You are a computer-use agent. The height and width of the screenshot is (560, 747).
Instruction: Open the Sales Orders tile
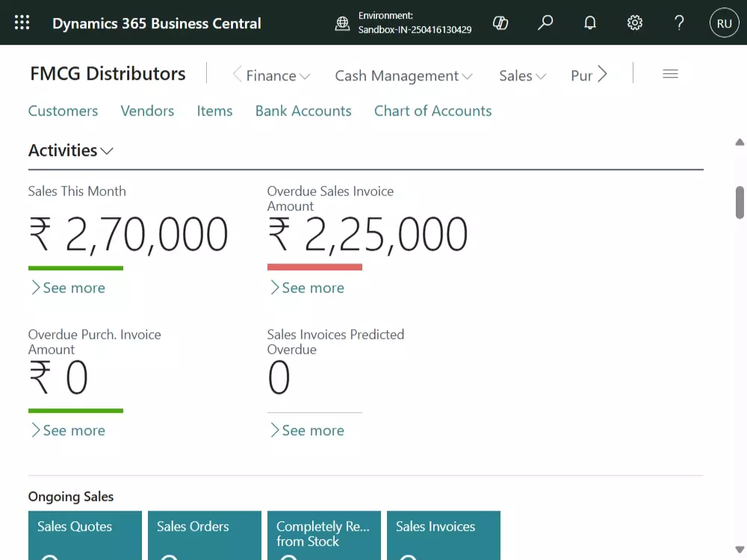[x=205, y=535]
